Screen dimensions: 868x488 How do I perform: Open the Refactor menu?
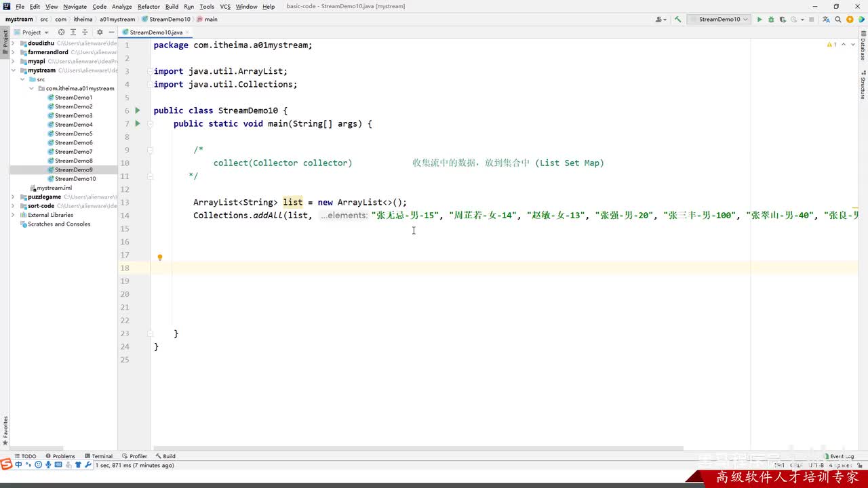(149, 6)
